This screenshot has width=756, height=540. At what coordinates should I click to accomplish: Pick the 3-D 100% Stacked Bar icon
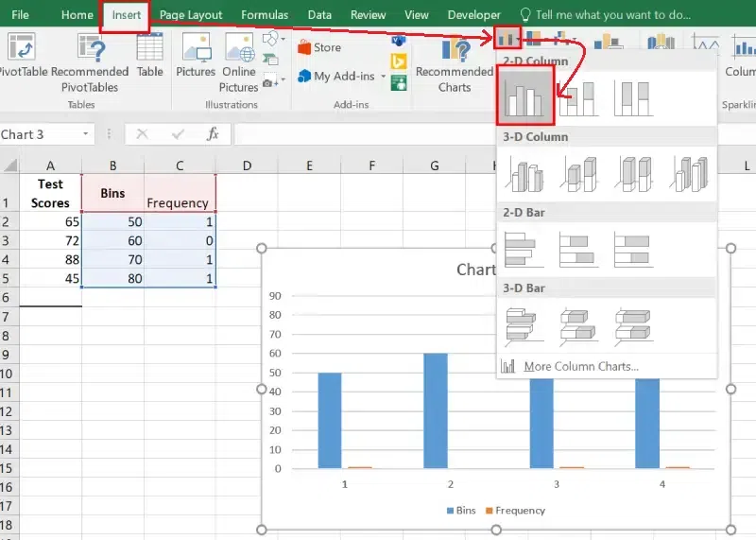click(633, 326)
